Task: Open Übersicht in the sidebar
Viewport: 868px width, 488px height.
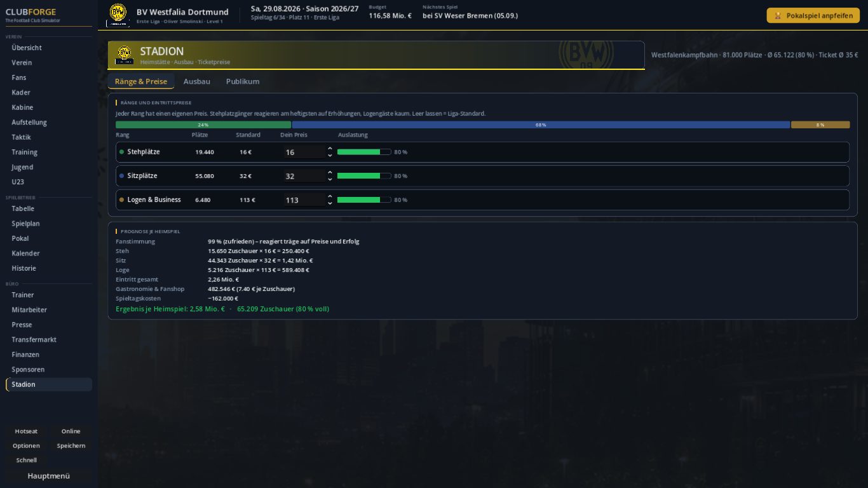Action: click(x=49, y=48)
